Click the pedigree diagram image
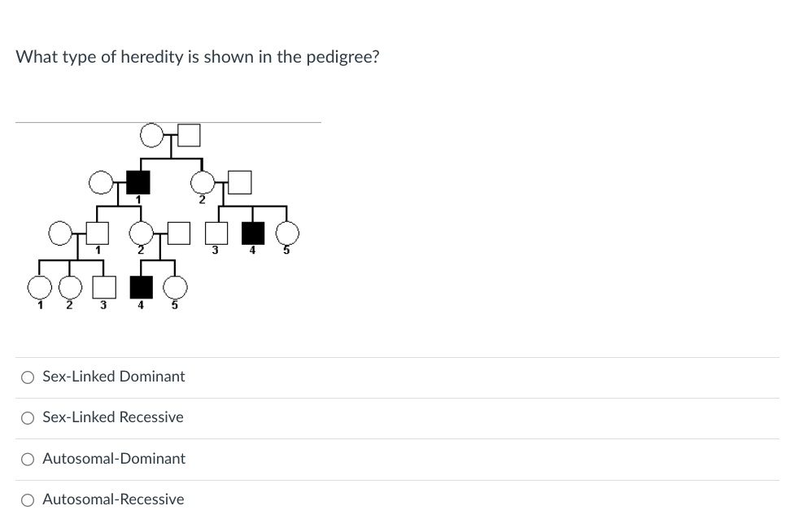 168,216
